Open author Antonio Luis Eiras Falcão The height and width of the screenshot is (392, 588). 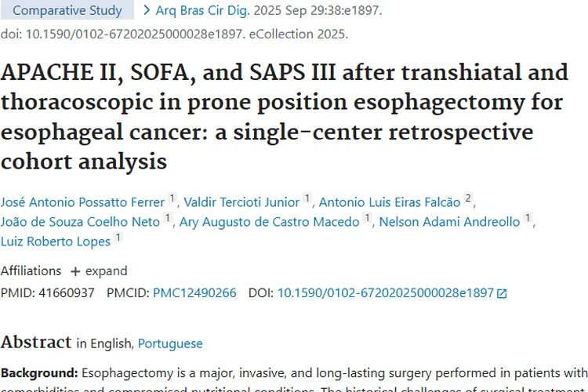tap(390, 202)
